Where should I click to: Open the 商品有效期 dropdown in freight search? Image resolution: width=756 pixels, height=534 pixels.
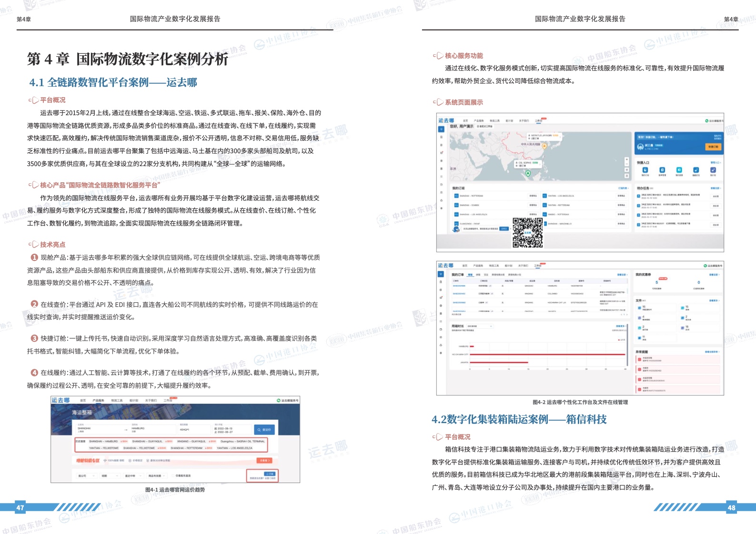point(157,475)
